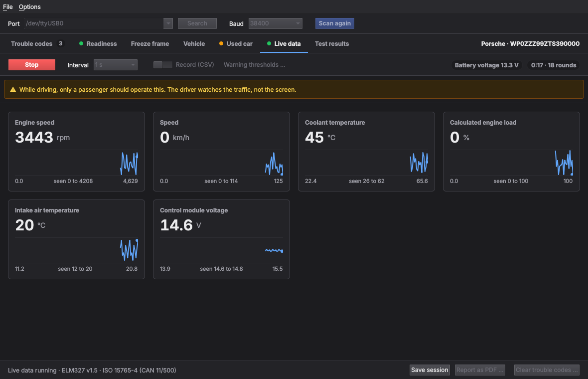Click the 14.6 V control module voltage value

180,225
